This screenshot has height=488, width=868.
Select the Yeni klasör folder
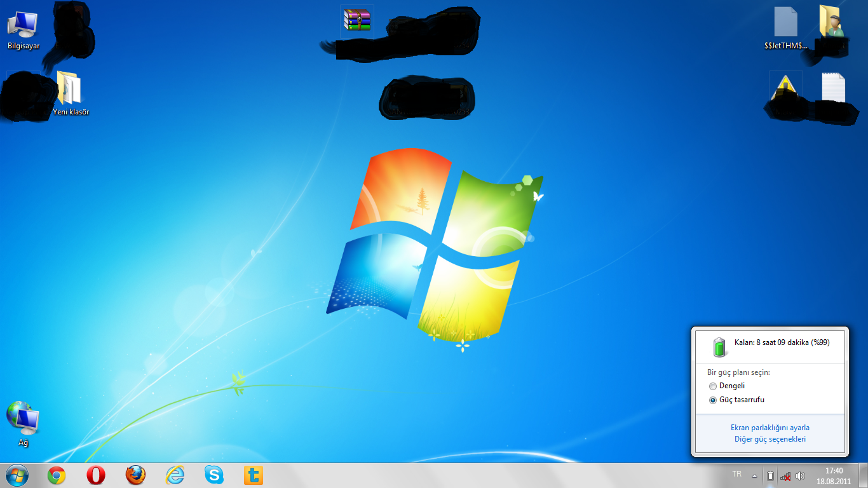(x=70, y=93)
